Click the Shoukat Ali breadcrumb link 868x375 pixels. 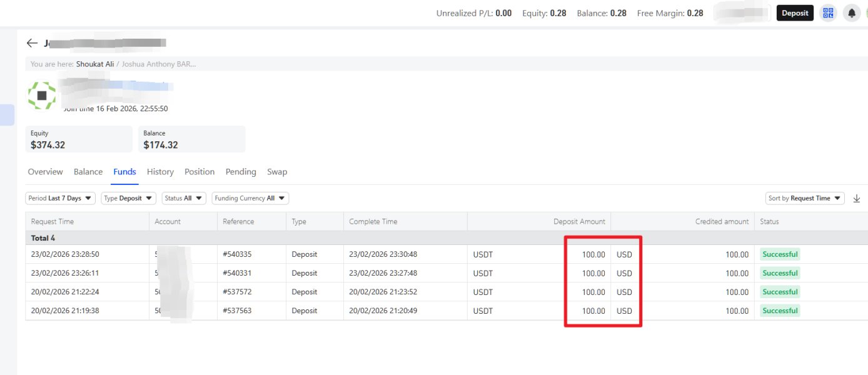tap(95, 64)
